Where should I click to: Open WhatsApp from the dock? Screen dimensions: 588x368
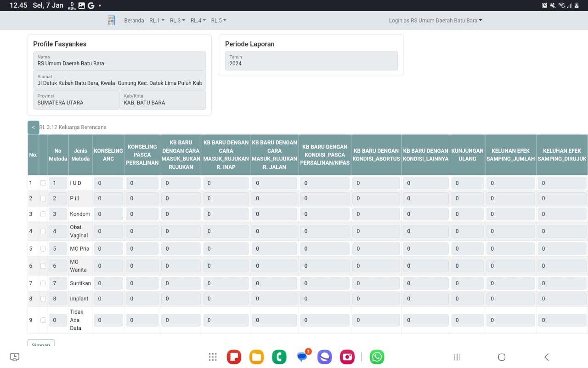tap(377, 357)
